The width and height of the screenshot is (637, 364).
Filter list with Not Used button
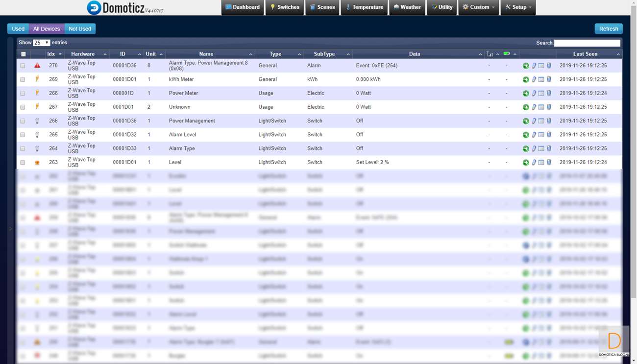tap(80, 29)
